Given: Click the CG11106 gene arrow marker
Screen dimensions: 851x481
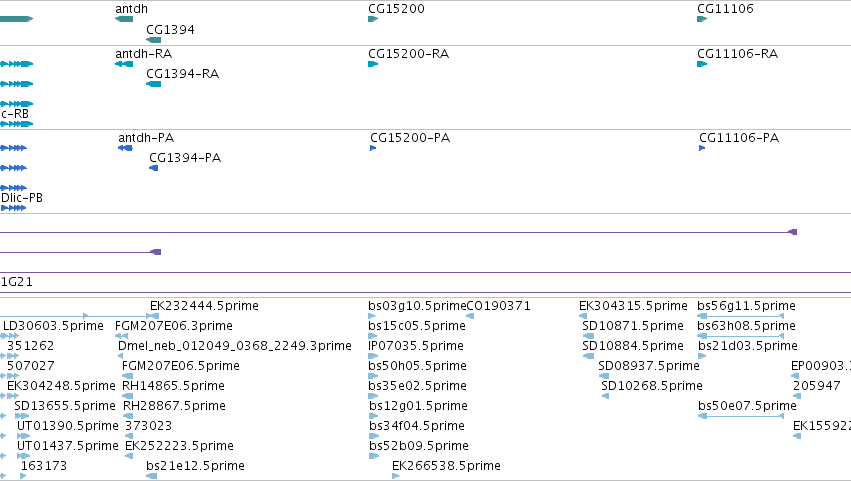Looking at the screenshot, I should click(702, 19).
